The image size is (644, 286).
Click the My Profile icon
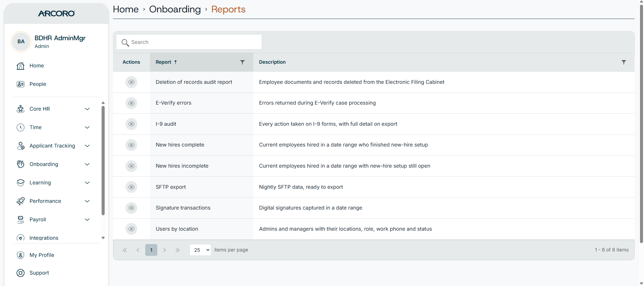(20, 255)
